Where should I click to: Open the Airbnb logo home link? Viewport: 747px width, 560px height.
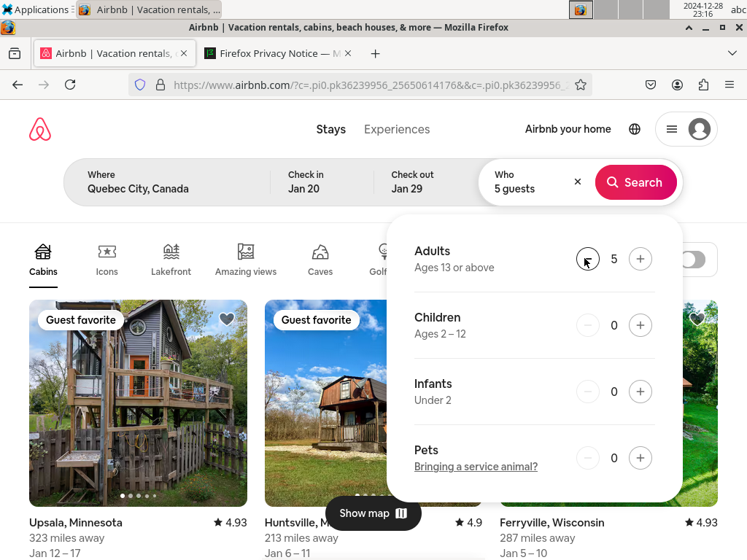(x=40, y=129)
